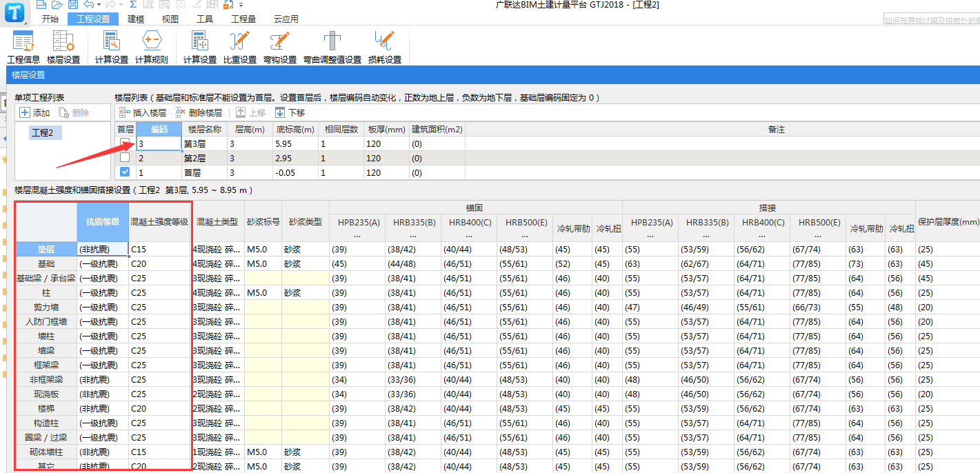Click 添加 to add a single project
980x473 pixels.
35,112
